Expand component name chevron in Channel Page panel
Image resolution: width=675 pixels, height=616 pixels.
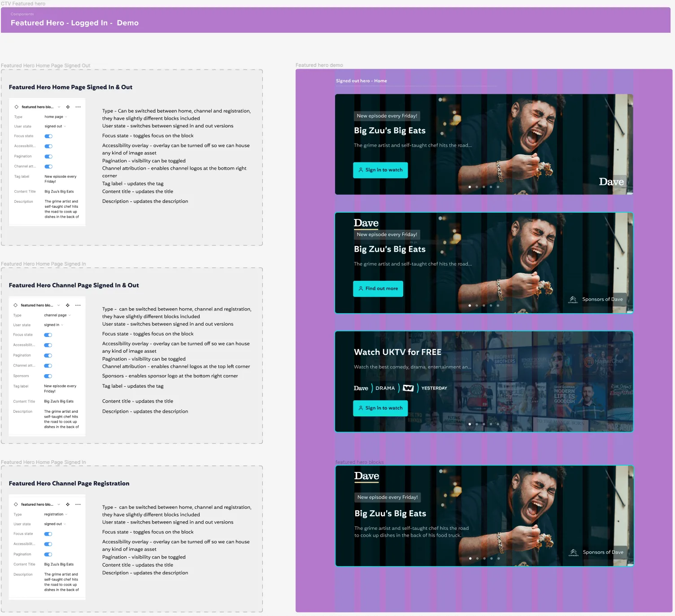59,305
